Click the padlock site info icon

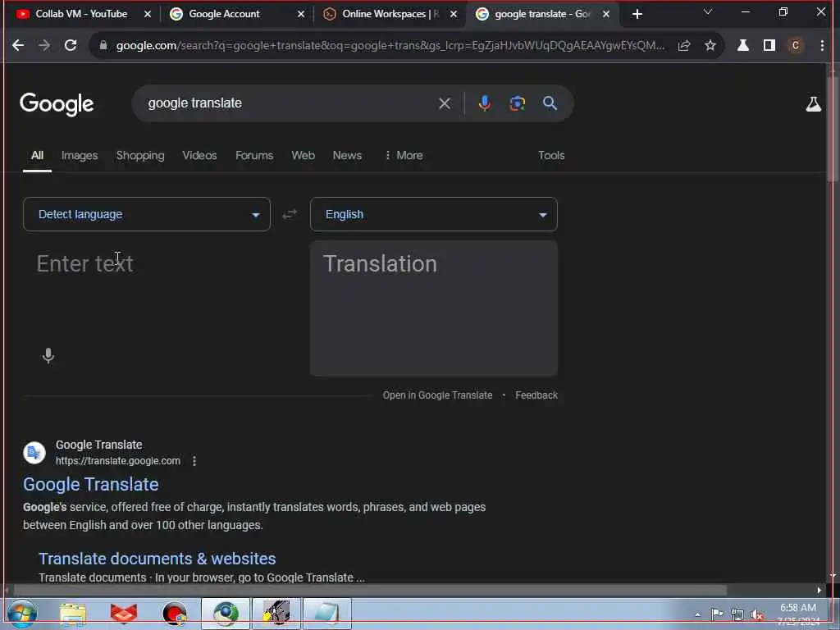pos(103,46)
